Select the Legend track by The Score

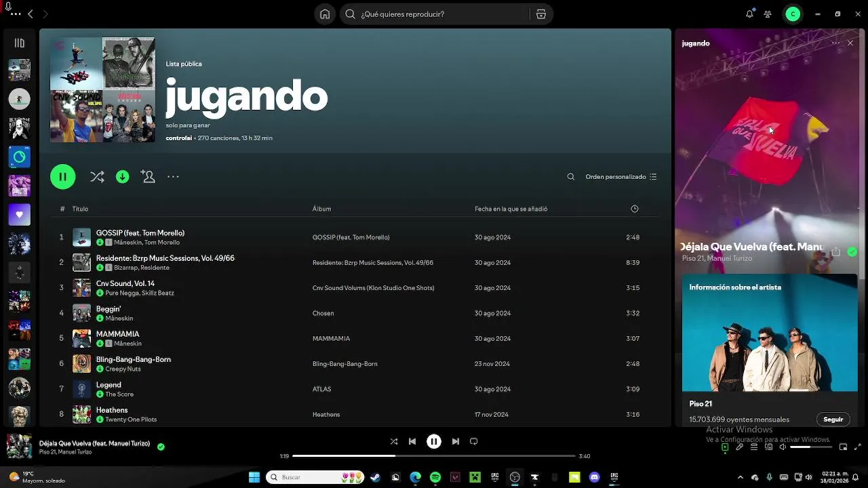coord(355,389)
